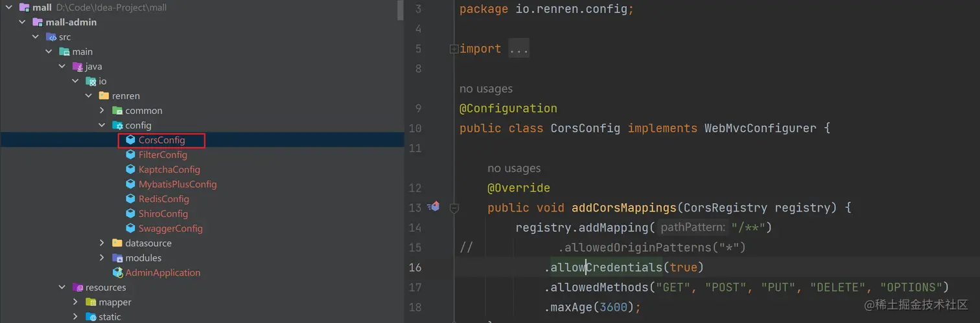980x323 pixels.
Task: Expand the mapper folder chevron
Action: click(75, 302)
